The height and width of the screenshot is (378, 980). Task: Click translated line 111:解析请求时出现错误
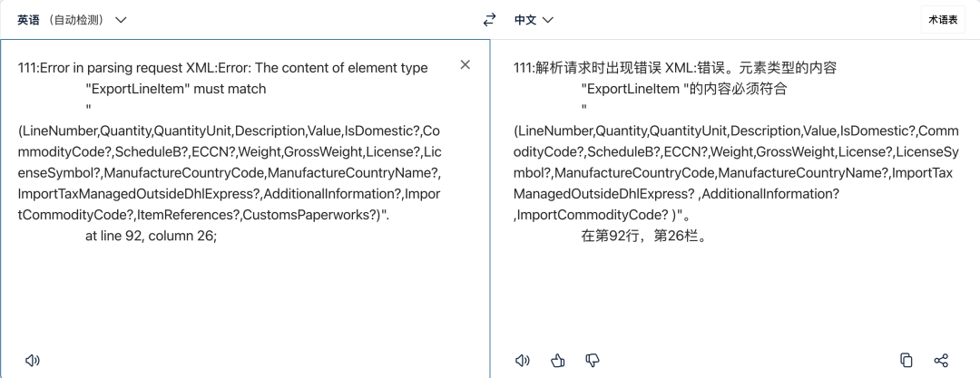point(588,68)
